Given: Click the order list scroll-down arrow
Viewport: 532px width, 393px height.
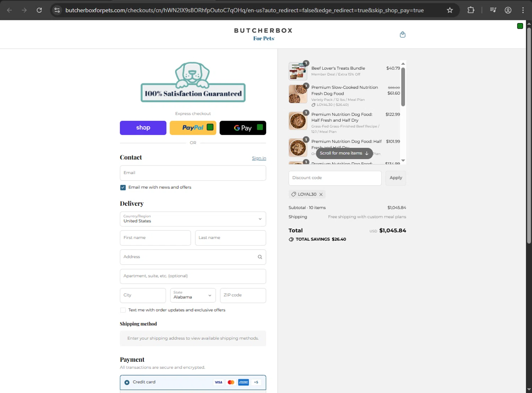Looking at the screenshot, I should click(403, 160).
